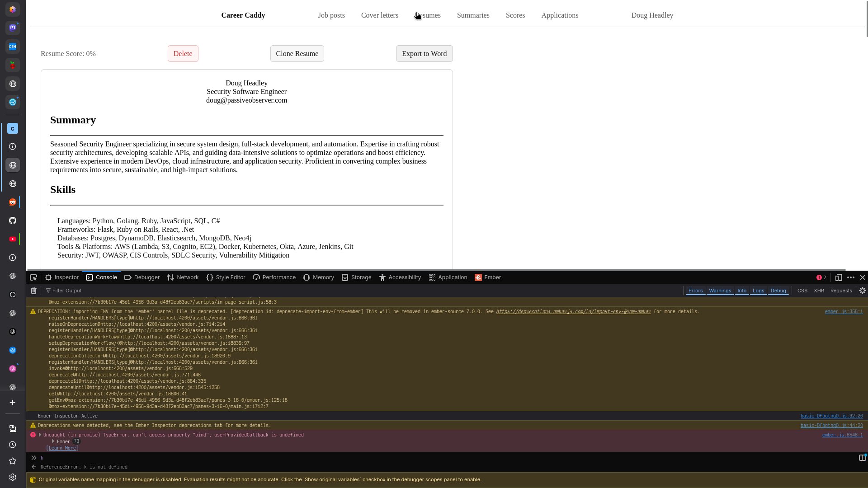Toggle the Errors filter off
This screenshot has height=488, width=868.
pyautogui.click(x=695, y=291)
